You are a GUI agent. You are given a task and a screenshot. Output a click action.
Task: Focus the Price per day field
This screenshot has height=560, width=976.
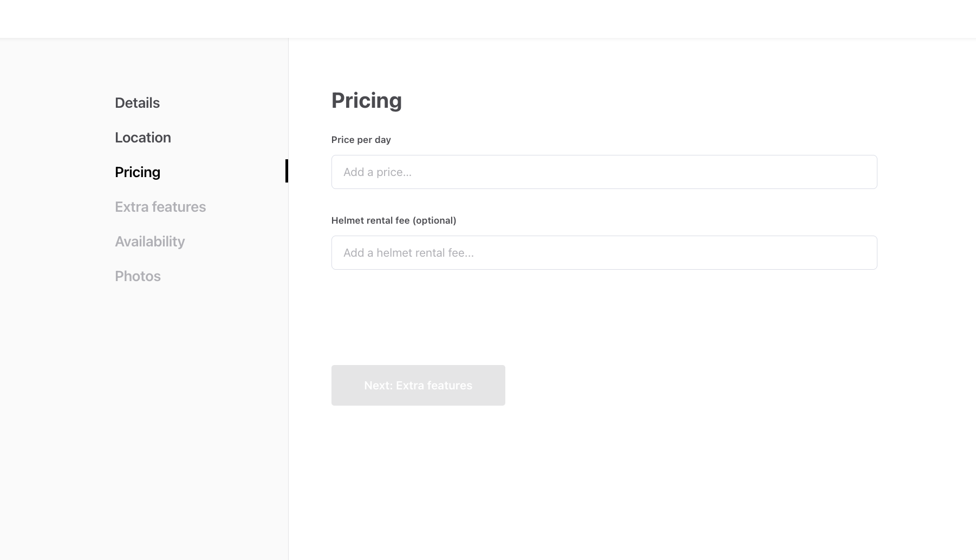604,172
